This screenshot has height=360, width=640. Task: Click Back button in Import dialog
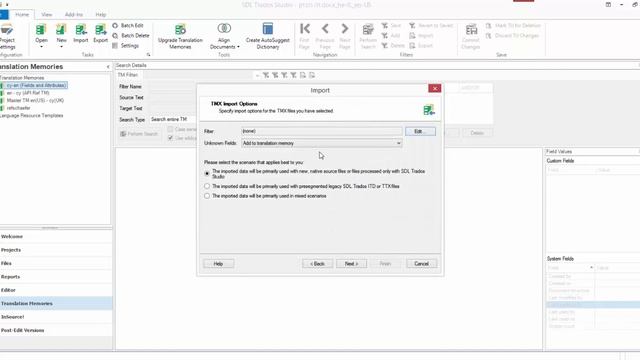click(317, 264)
